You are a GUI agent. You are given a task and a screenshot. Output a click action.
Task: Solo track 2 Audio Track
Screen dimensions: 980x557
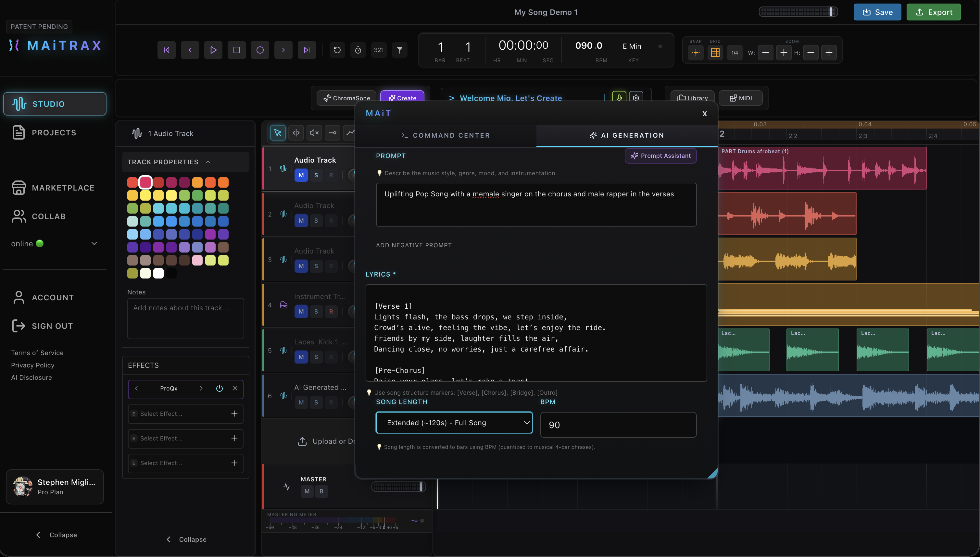pyautogui.click(x=316, y=221)
